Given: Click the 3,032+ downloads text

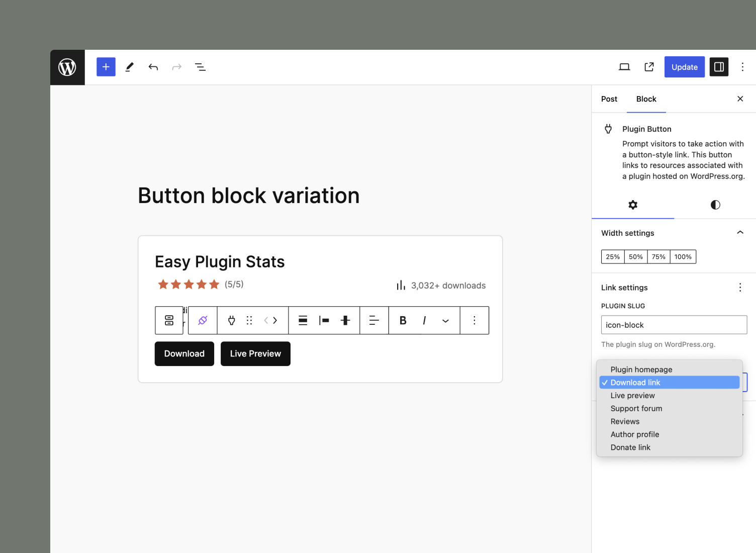Looking at the screenshot, I should 448,286.
